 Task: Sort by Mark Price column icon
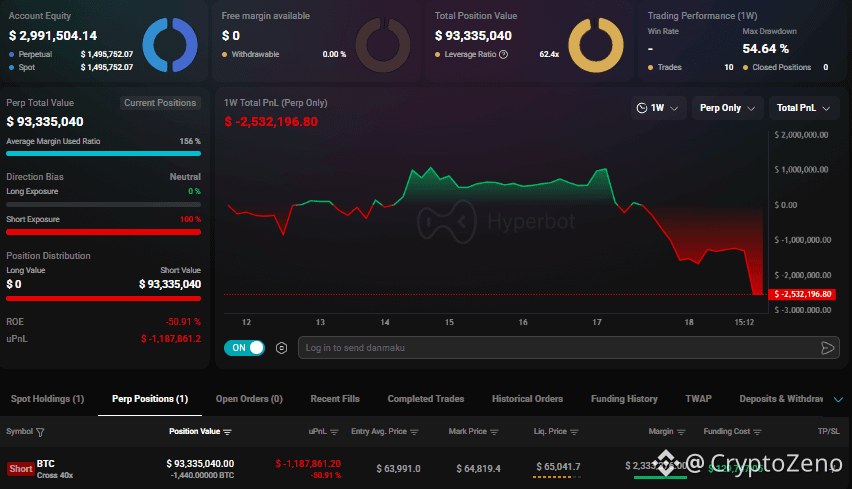click(494, 432)
